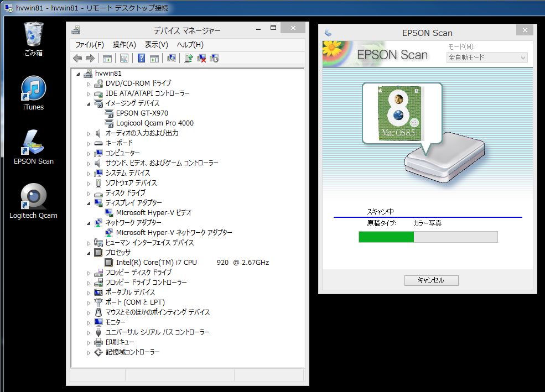Expand 印刷キュー category
The height and width of the screenshot is (392, 545).
click(x=89, y=343)
